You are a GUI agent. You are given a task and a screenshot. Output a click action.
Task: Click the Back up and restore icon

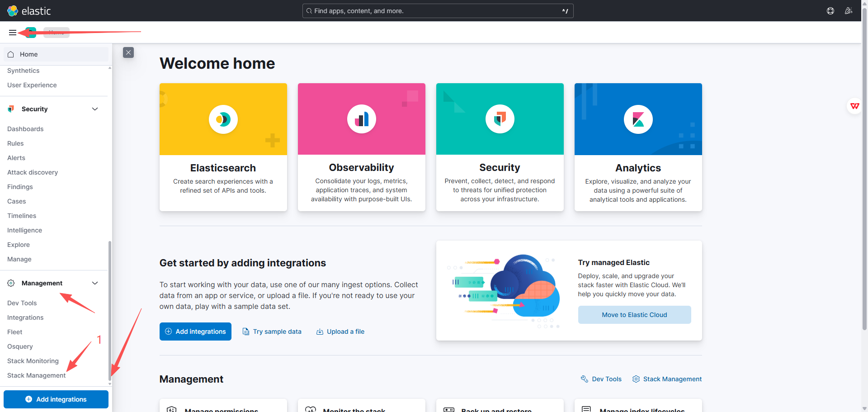click(x=449, y=409)
